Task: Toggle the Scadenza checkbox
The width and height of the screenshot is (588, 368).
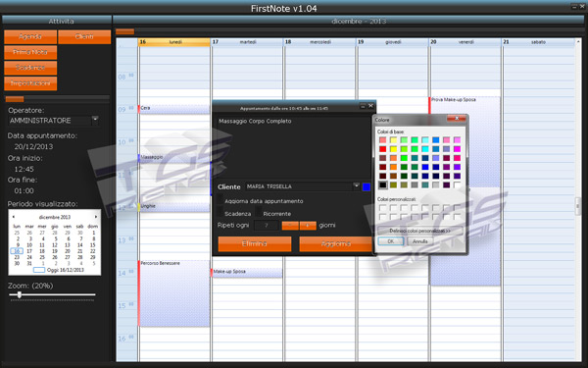Action: [220, 212]
